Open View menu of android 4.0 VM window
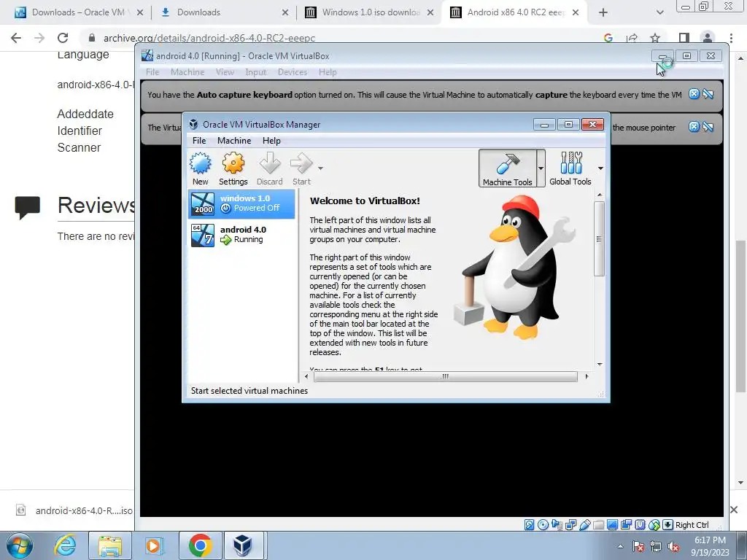The image size is (747, 560). (225, 72)
